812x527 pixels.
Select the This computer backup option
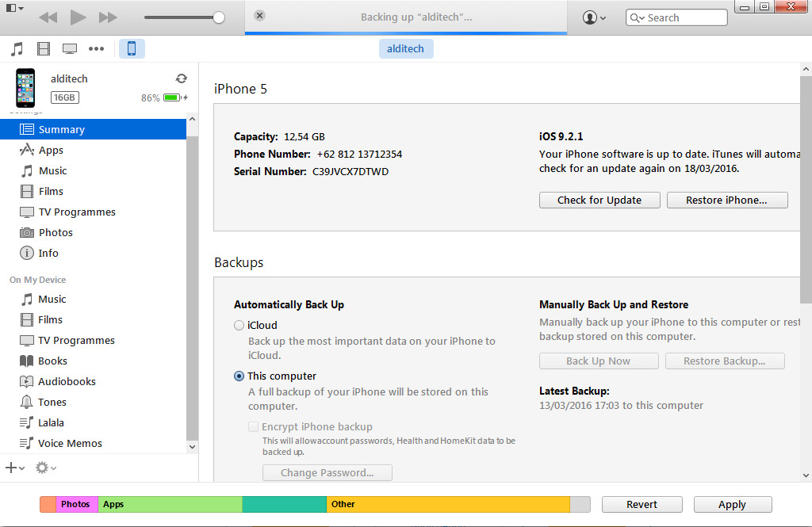coord(239,376)
